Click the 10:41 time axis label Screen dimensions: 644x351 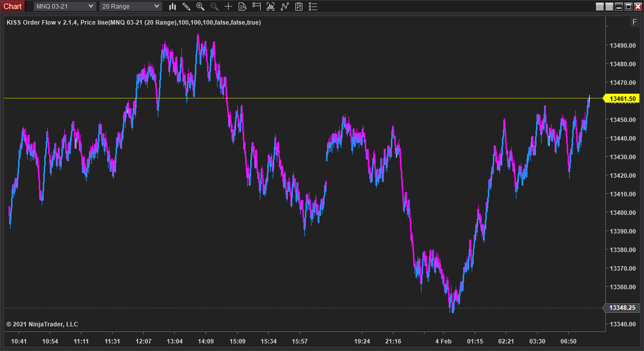pos(19,341)
